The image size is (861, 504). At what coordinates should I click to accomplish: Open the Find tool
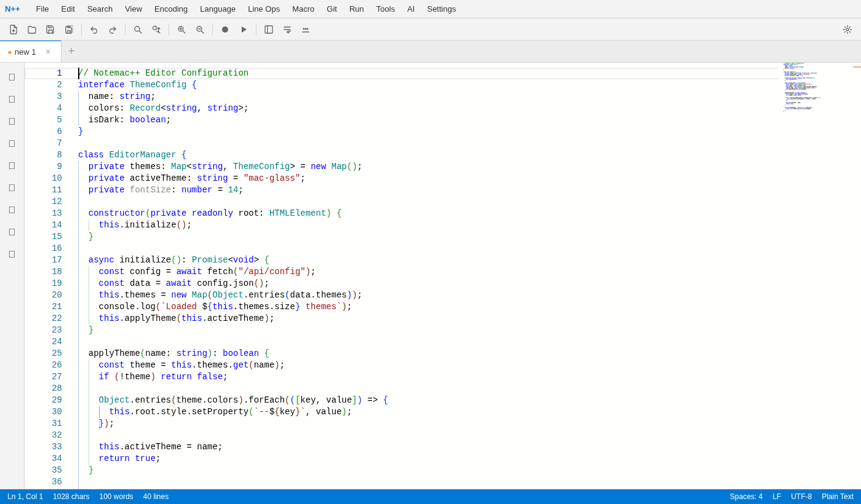138,29
